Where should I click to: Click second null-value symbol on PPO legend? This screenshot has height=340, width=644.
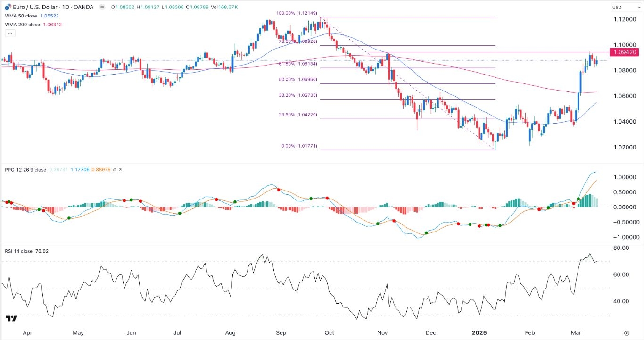pyautogui.click(x=121, y=170)
